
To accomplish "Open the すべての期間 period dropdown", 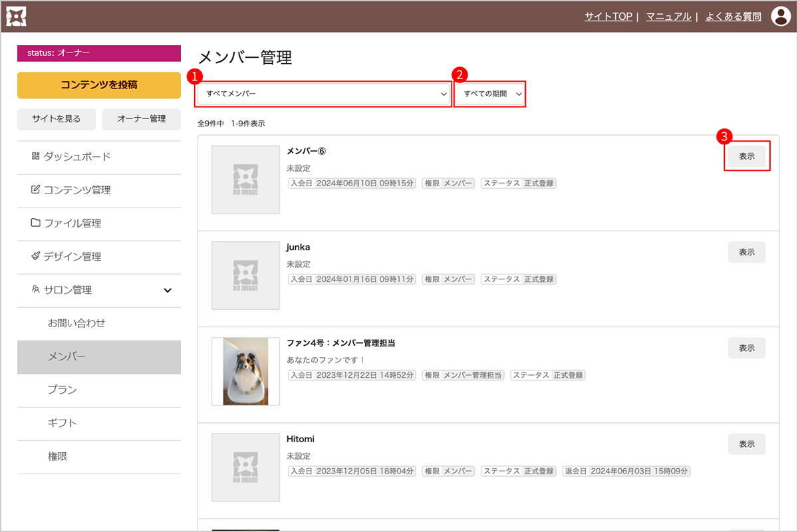I will coord(490,94).
